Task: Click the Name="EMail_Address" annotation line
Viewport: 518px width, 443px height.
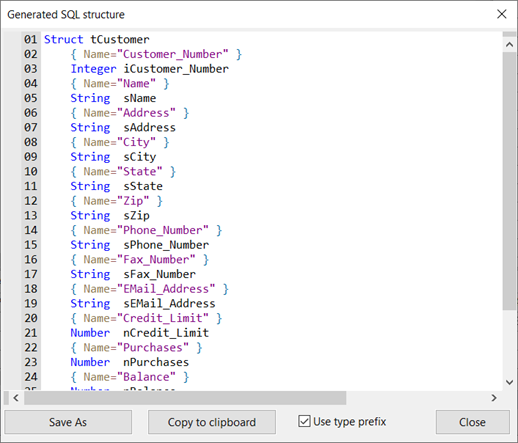Action: 149,289
